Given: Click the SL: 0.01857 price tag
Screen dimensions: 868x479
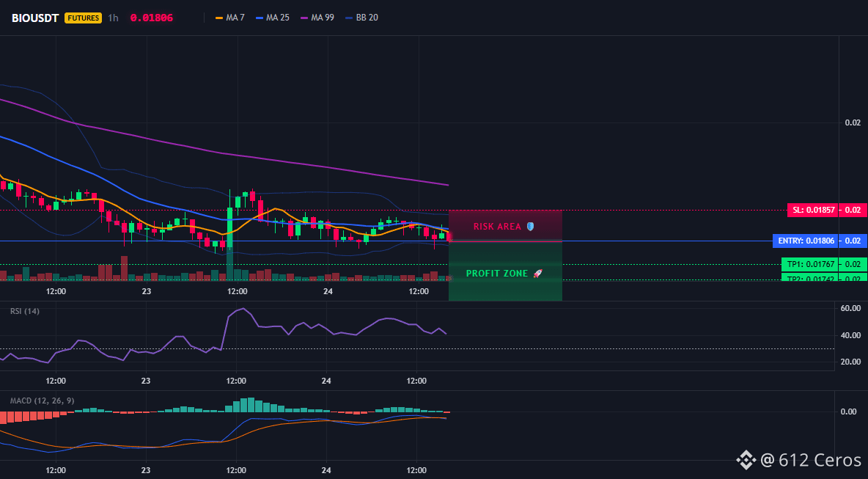Looking at the screenshot, I should 812,211.
